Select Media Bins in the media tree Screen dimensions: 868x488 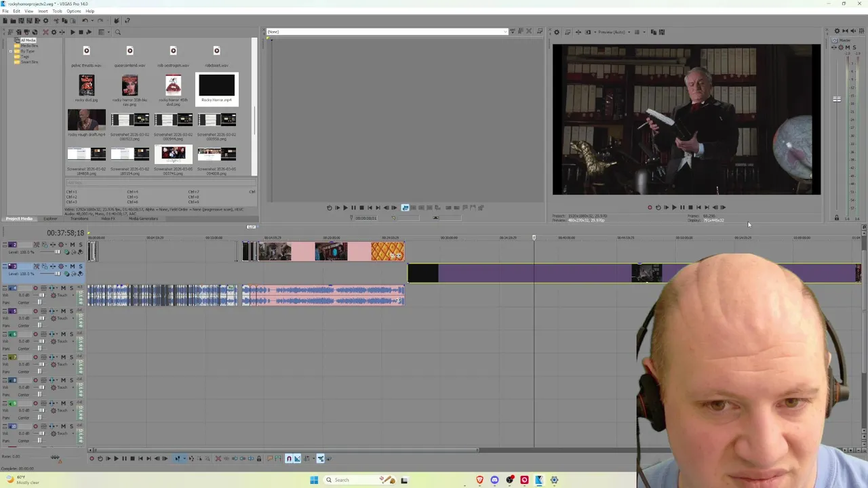point(29,45)
